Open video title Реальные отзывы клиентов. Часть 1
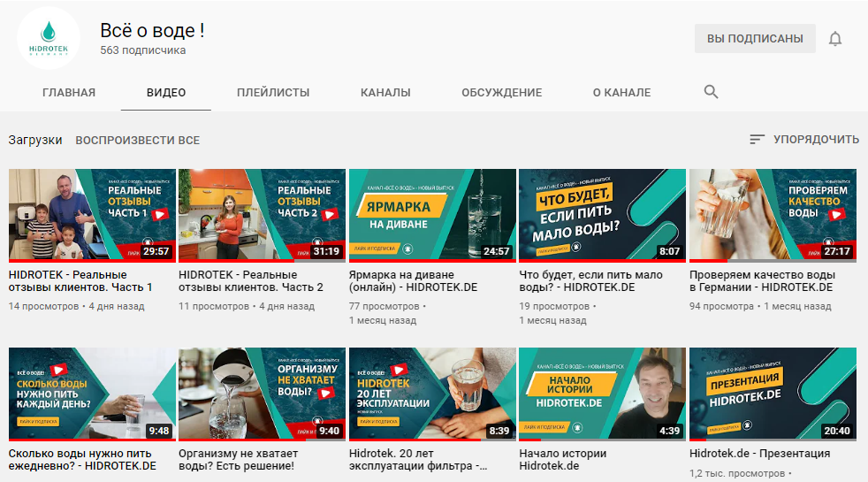Viewport: 868px width, 482px height. coord(80,281)
